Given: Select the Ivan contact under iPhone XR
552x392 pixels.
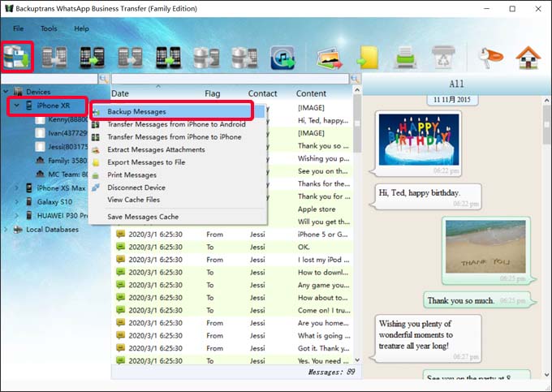Looking at the screenshot, I should pos(68,133).
